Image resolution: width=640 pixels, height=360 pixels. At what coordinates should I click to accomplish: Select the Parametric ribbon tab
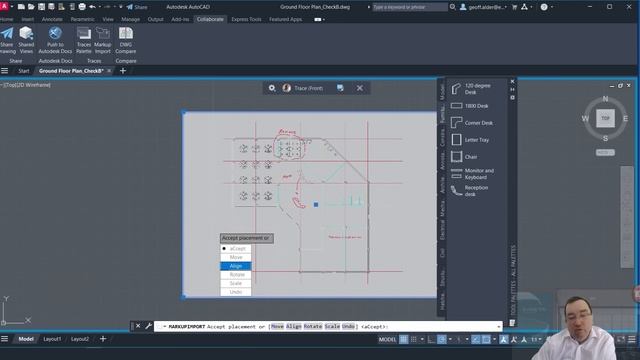point(82,19)
